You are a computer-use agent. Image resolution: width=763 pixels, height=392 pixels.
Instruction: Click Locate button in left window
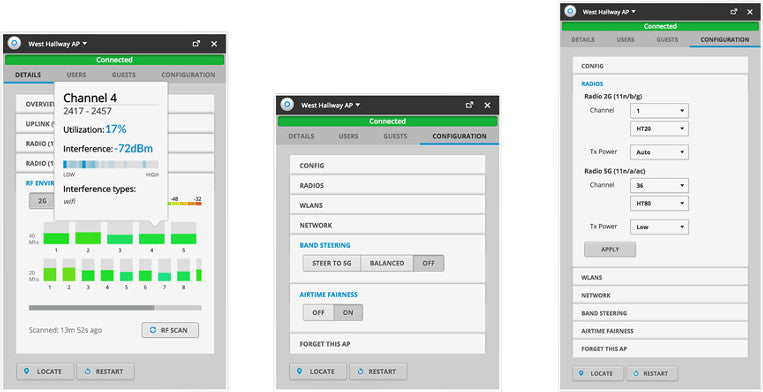click(x=45, y=372)
